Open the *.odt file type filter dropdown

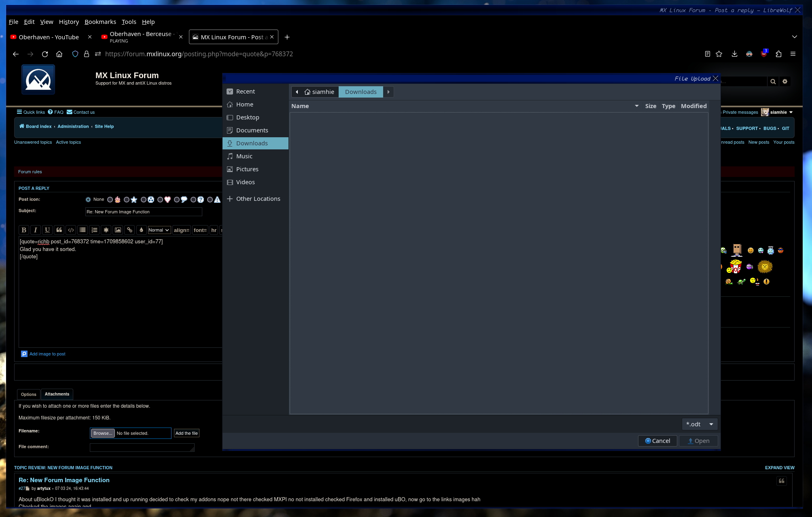[700, 424]
